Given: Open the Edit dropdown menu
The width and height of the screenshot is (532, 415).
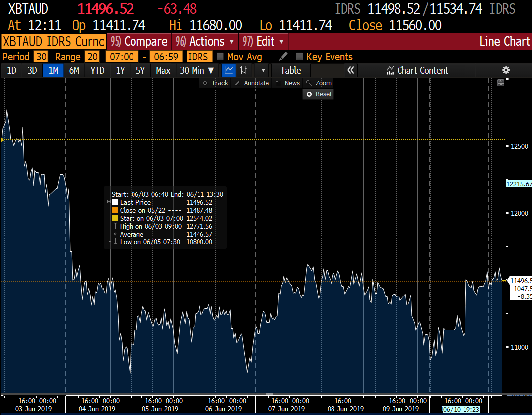Looking at the screenshot, I should click(263, 42).
